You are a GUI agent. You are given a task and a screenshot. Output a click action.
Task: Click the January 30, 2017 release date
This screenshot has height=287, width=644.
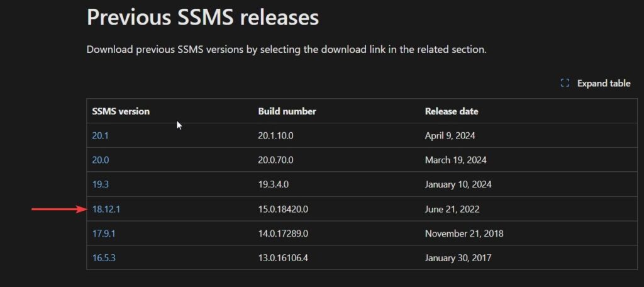458,258
